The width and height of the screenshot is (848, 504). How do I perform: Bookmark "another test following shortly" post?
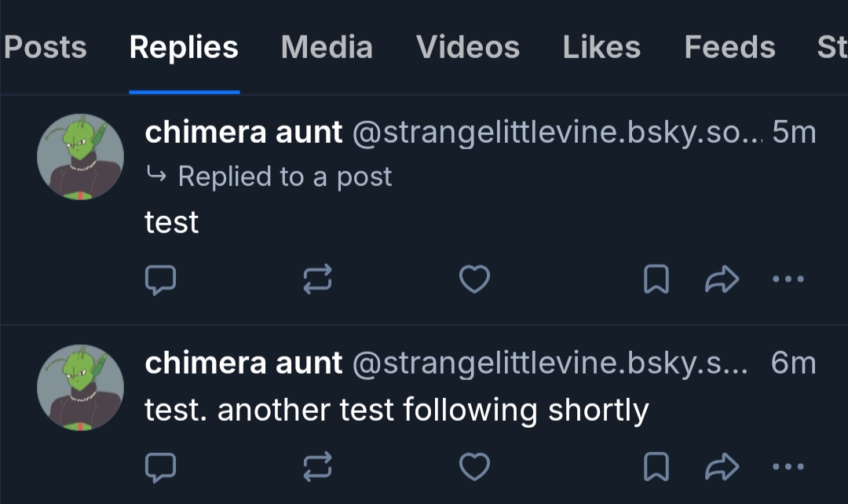coord(656,467)
